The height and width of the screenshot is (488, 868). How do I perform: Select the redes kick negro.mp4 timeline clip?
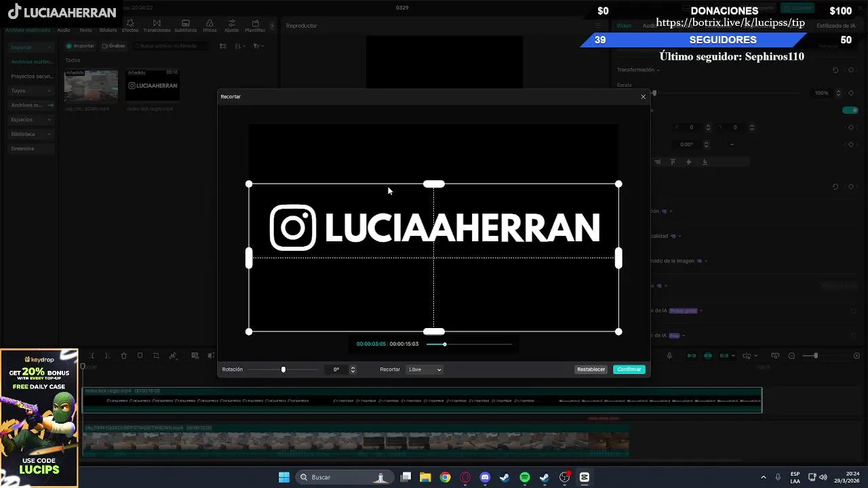(422, 400)
